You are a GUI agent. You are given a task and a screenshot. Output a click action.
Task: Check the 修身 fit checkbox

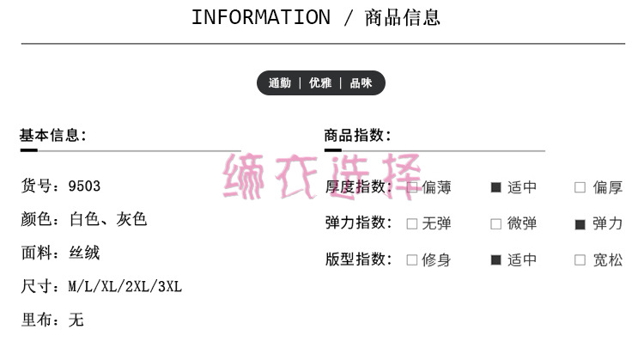412,259
